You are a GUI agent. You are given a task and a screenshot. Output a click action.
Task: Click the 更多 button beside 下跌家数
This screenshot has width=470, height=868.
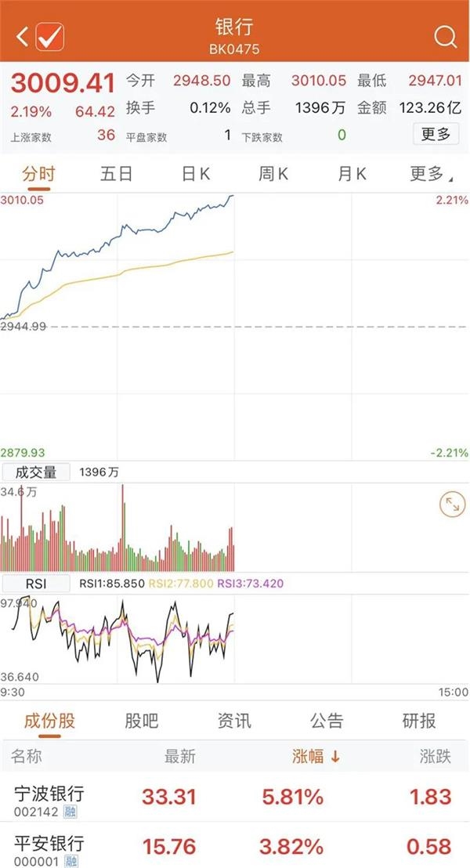point(436,134)
